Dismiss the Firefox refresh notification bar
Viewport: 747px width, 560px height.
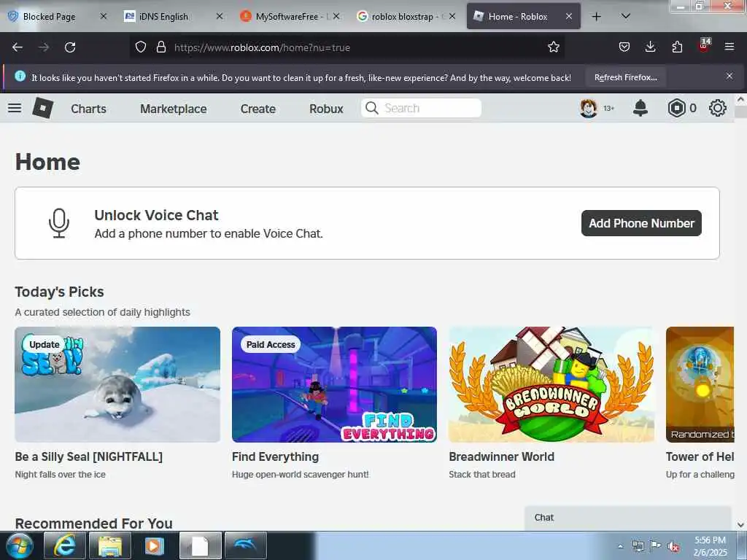(729, 76)
